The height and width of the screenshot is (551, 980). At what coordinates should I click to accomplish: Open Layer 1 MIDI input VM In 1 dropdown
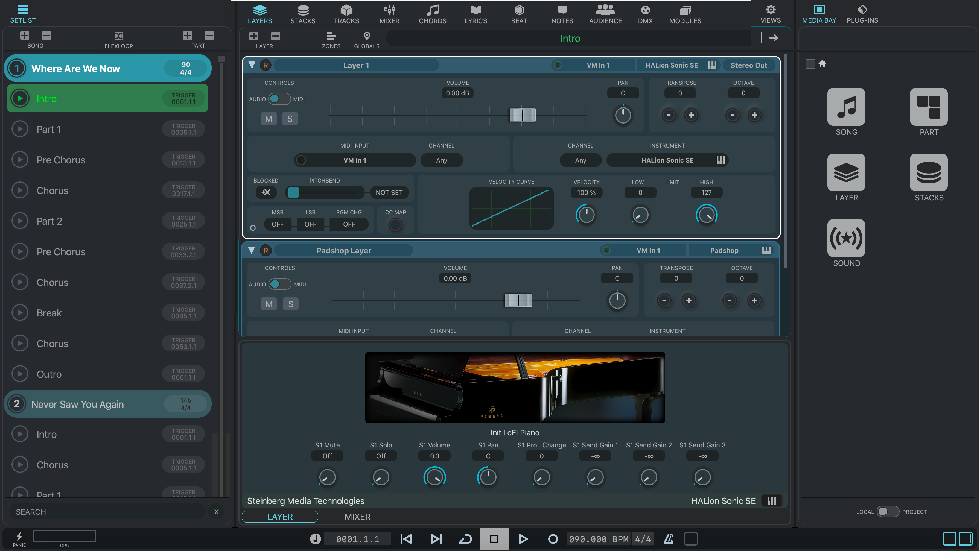(355, 160)
